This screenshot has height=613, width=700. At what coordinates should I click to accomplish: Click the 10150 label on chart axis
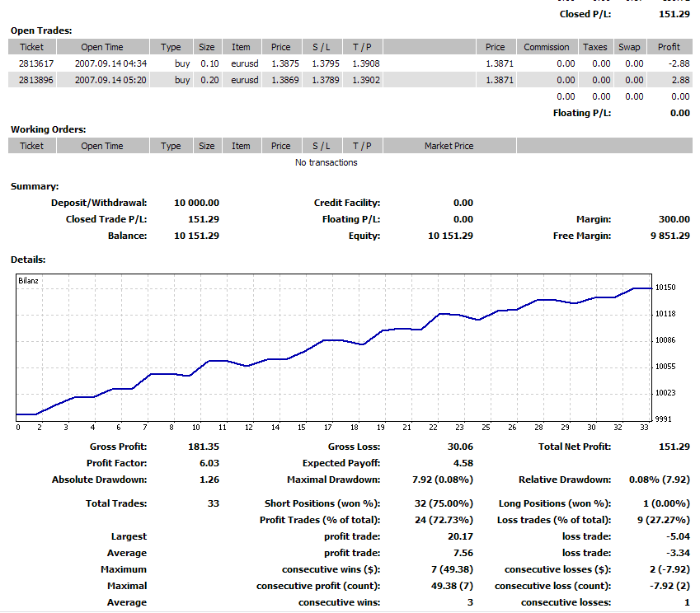(x=665, y=288)
